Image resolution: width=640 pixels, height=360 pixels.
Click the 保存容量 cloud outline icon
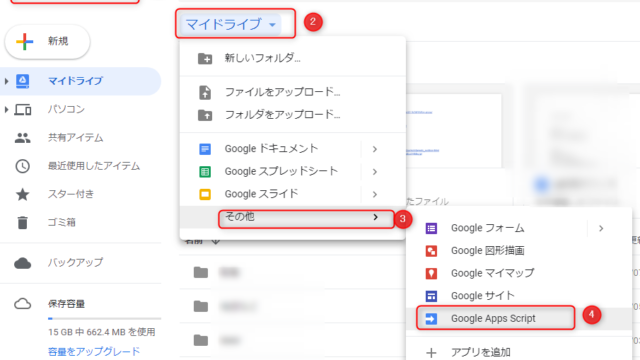[22, 304]
